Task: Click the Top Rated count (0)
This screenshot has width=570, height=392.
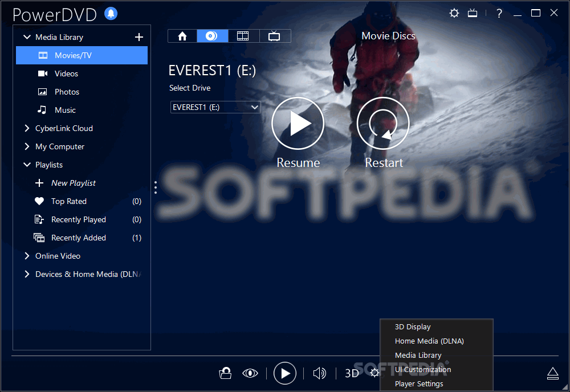Action: 137,201
